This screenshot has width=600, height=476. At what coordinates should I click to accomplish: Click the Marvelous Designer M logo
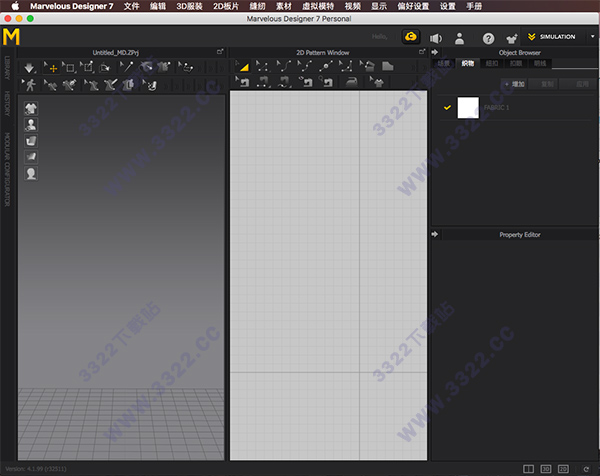click(11, 37)
